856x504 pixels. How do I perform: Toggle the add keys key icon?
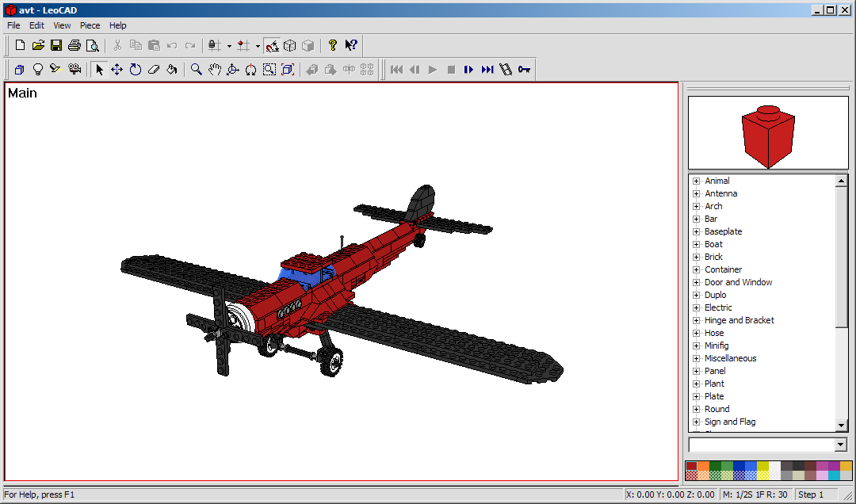524,70
